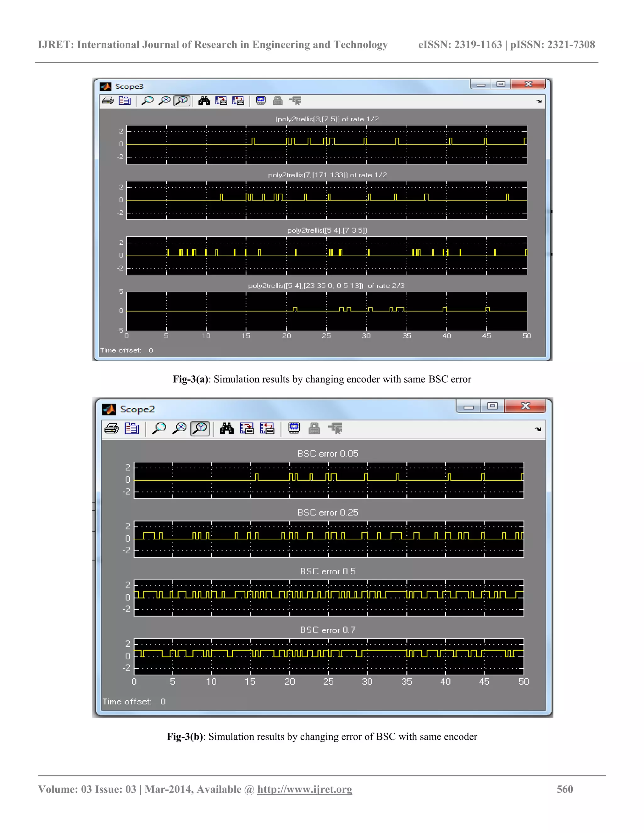
Task: Select the Zoom tool in Scope3
Action: 147,101
